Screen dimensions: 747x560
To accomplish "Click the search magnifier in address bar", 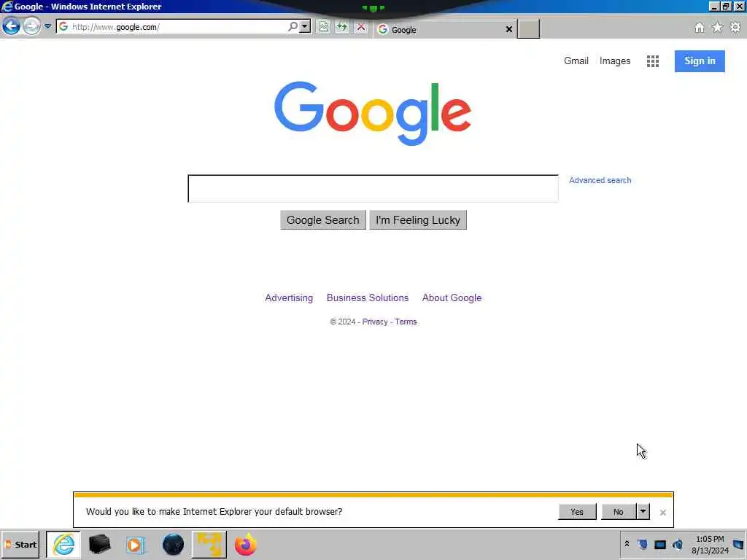I will tap(293, 27).
